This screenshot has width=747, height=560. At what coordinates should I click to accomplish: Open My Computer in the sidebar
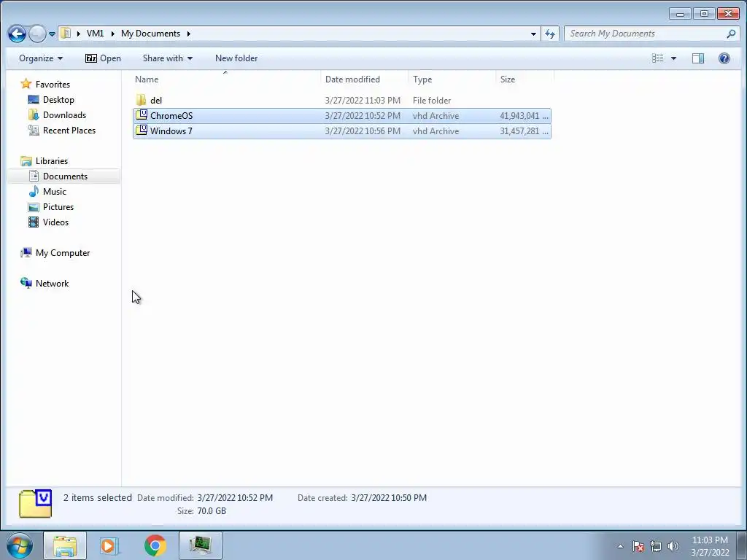point(63,253)
